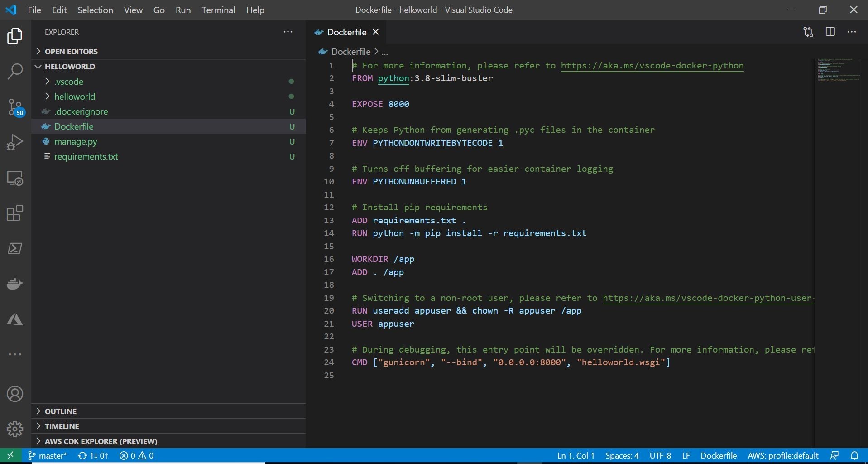Click breadcrumb ellipsis after Dockerfile
868x464 pixels.
(x=385, y=52)
